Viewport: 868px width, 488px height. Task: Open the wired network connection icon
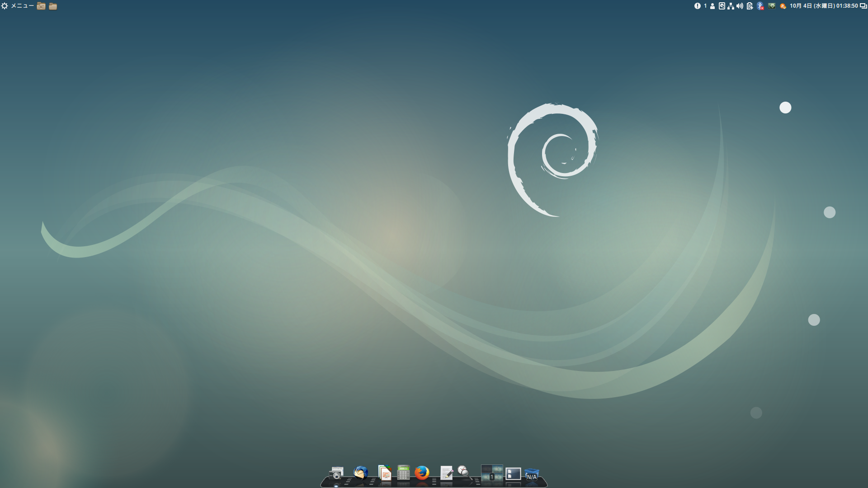tap(731, 6)
